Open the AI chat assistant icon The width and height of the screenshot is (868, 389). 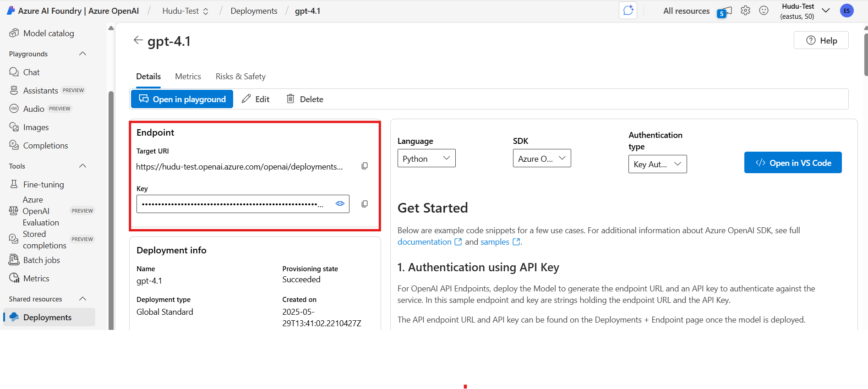pos(628,11)
